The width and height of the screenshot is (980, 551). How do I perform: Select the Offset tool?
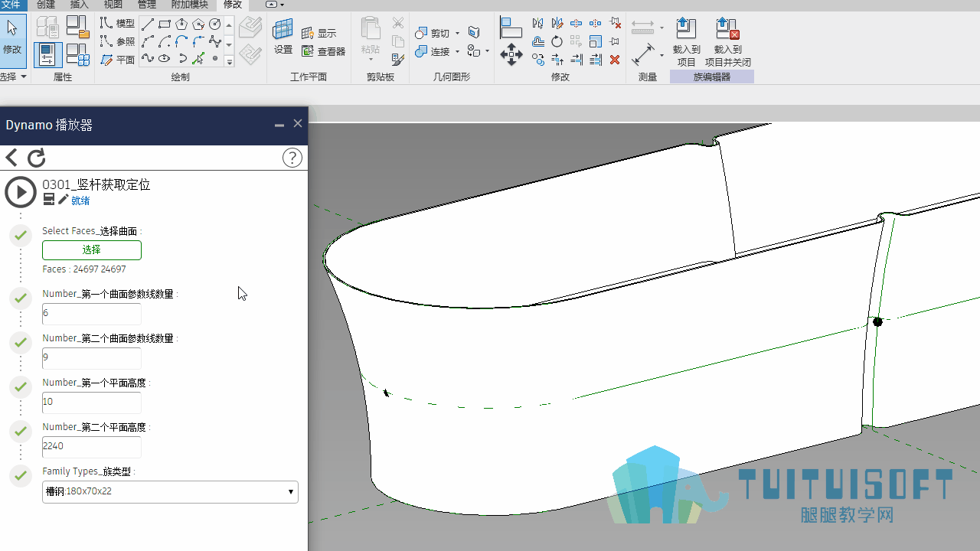pos(538,41)
